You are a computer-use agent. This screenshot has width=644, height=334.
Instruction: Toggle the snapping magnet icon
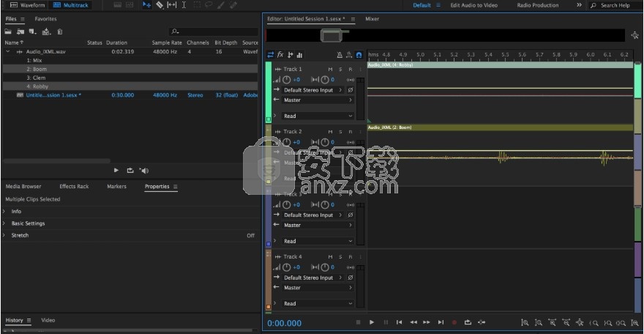(x=359, y=55)
